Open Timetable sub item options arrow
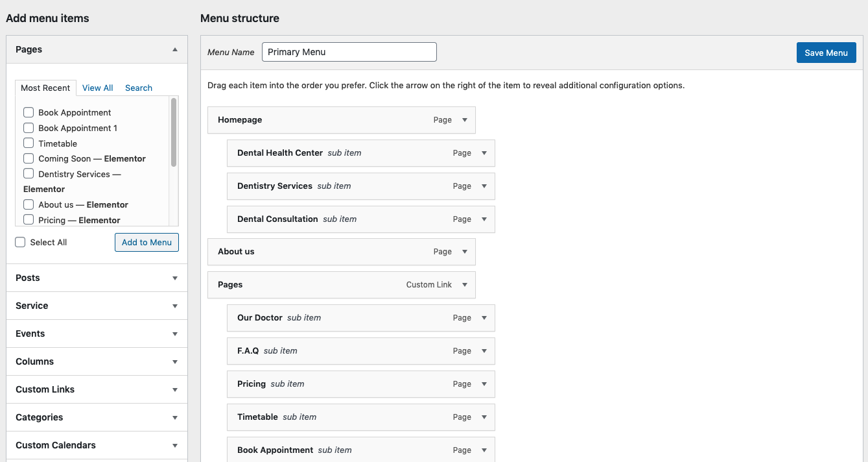Viewport: 868px width, 462px height. pos(484,417)
